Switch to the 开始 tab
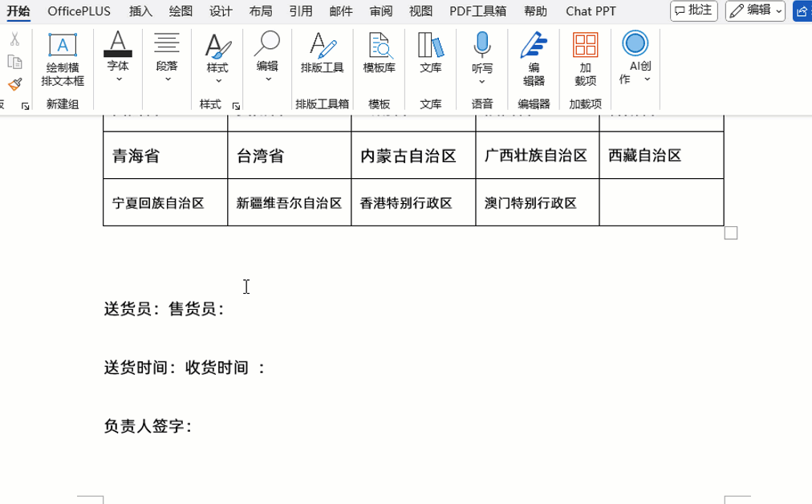This screenshot has width=812, height=504. click(18, 11)
